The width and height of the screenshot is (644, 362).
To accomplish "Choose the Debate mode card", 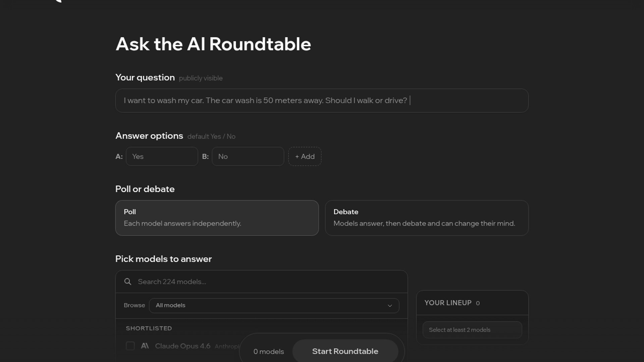I will [x=426, y=218].
